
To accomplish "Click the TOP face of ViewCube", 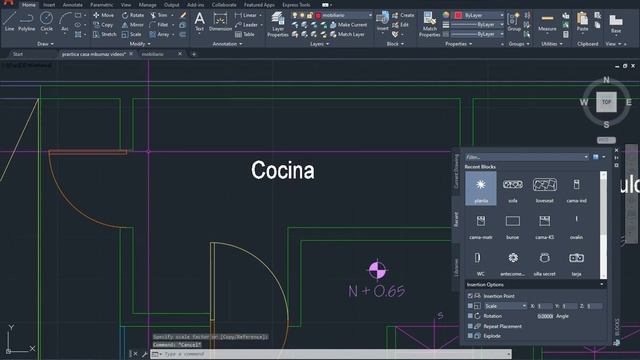I will coord(606,102).
